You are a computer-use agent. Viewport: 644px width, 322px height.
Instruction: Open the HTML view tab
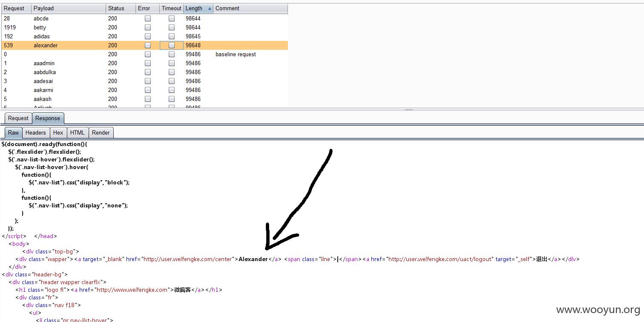point(78,132)
